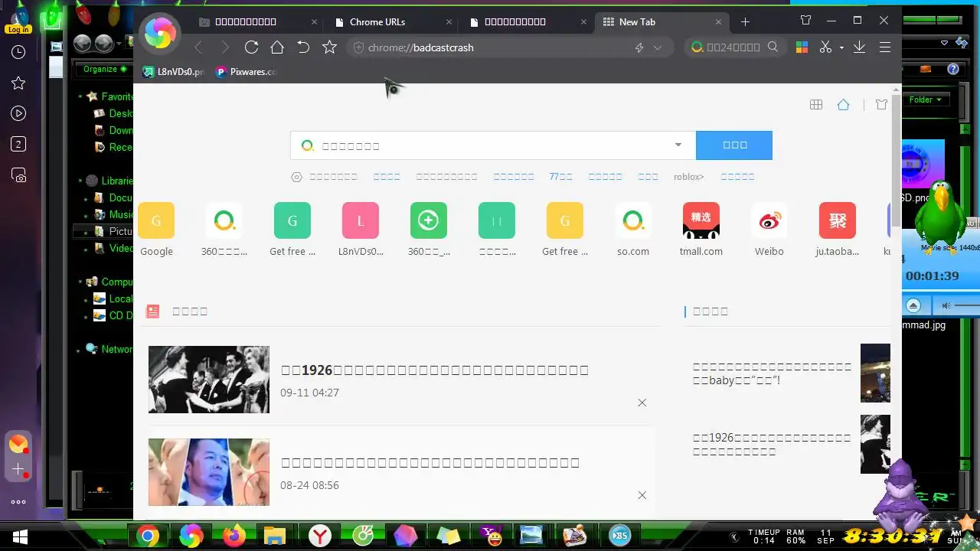Click the grid view icon on the new tab page
This screenshot has width=980, height=551.
click(816, 105)
